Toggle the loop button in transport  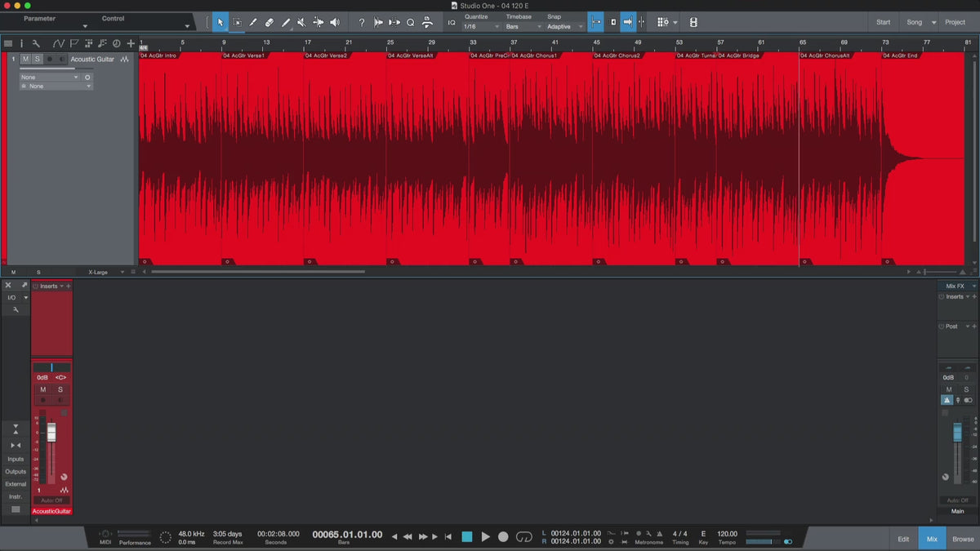click(524, 536)
